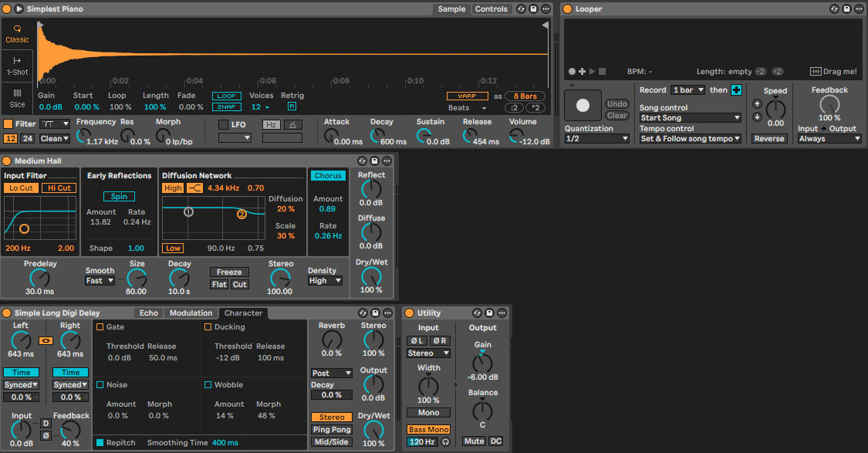Open the Echo tab in delay
Viewport: 868px width, 453px height.
(x=148, y=313)
